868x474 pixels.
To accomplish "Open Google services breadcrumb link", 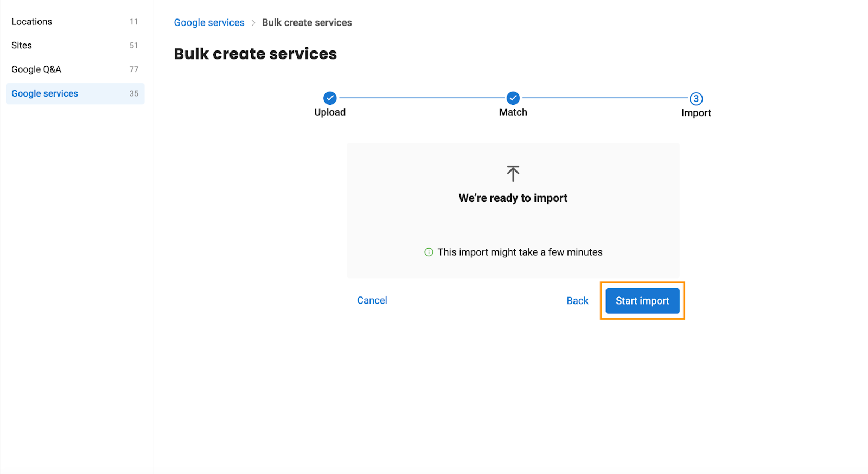I will pyautogui.click(x=209, y=22).
